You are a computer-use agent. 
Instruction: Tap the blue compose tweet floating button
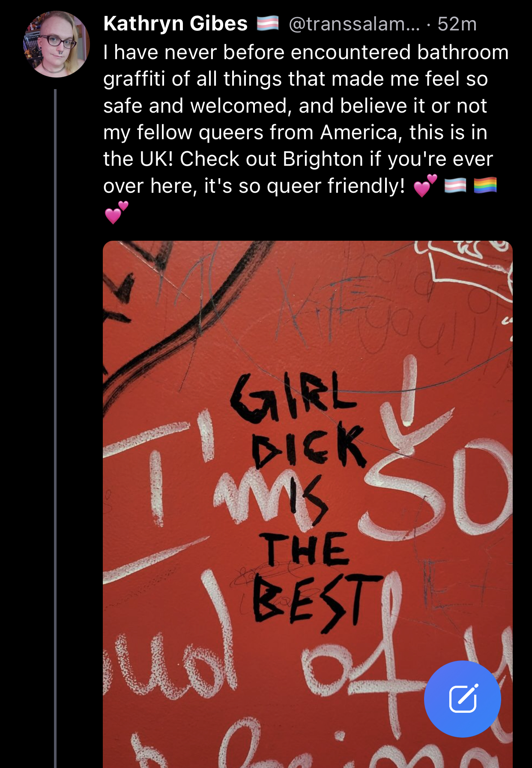462,699
